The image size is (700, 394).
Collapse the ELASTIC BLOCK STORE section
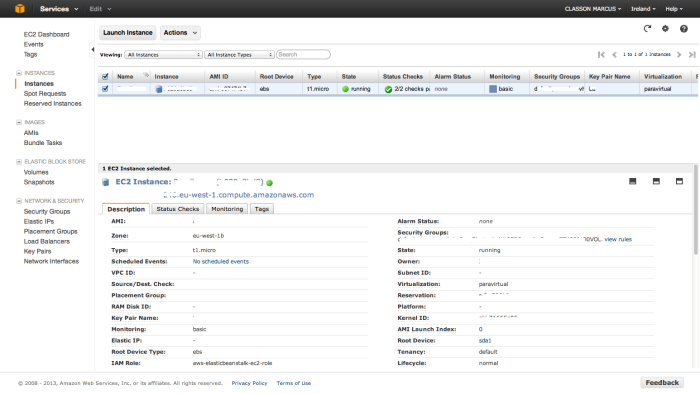19,162
